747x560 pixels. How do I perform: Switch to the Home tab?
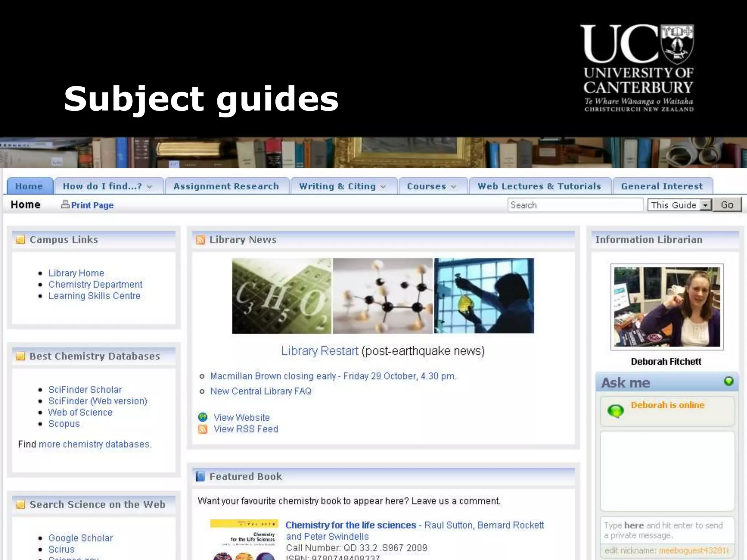pos(30,186)
